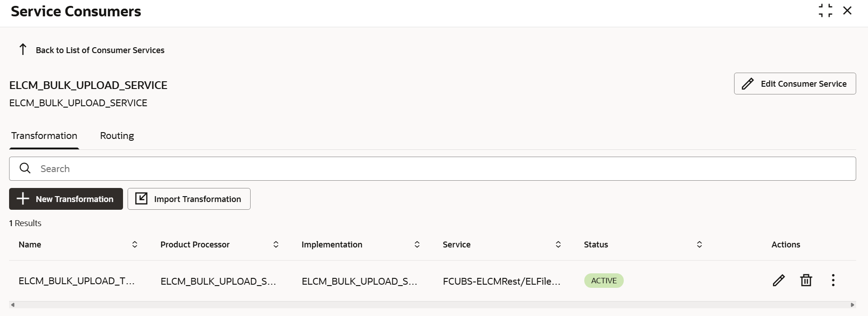Click the search magnifier icon
868x316 pixels.
coord(25,168)
